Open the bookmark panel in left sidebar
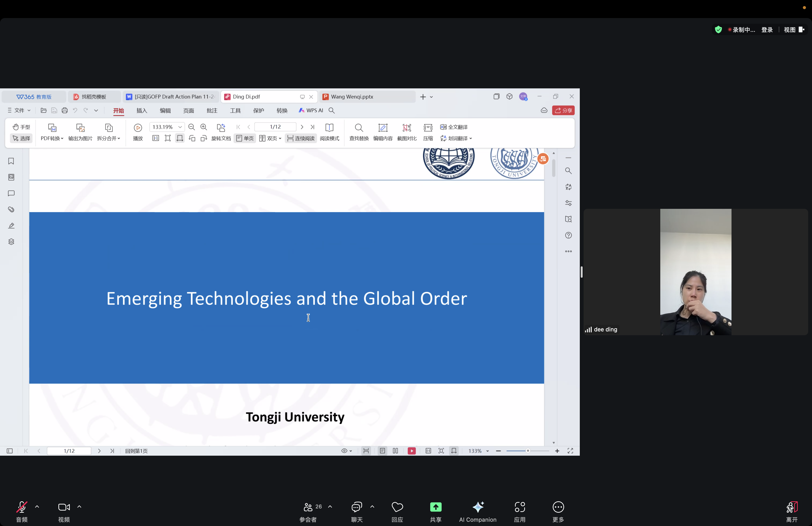 click(x=11, y=161)
